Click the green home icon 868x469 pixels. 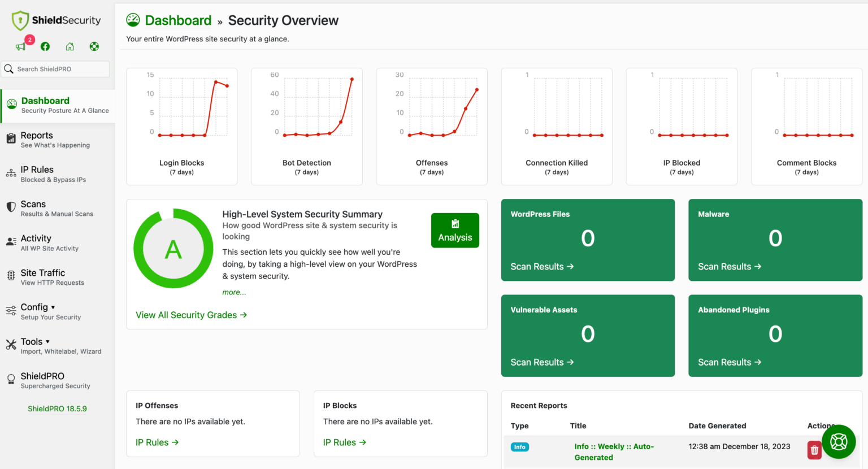click(x=70, y=46)
